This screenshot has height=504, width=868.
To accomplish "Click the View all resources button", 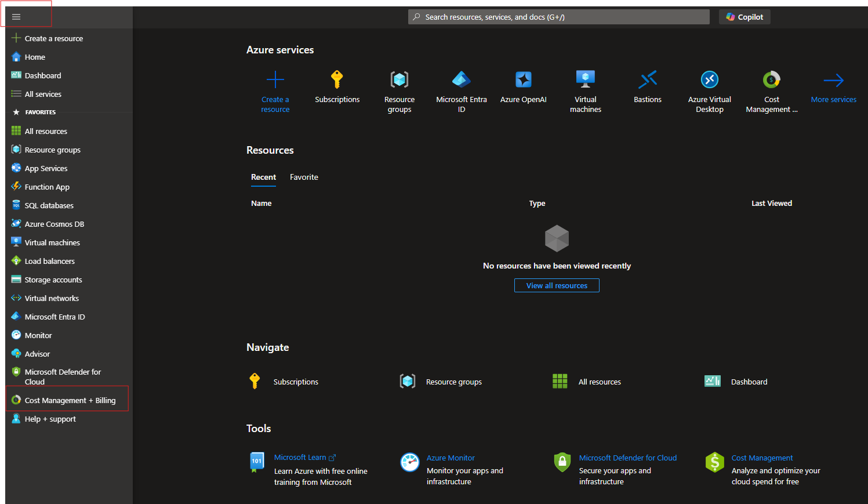I will [557, 285].
